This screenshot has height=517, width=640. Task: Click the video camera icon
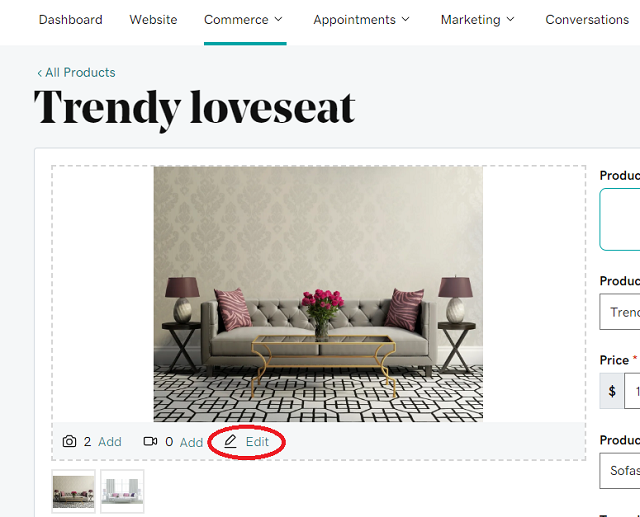[x=150, y=442]
